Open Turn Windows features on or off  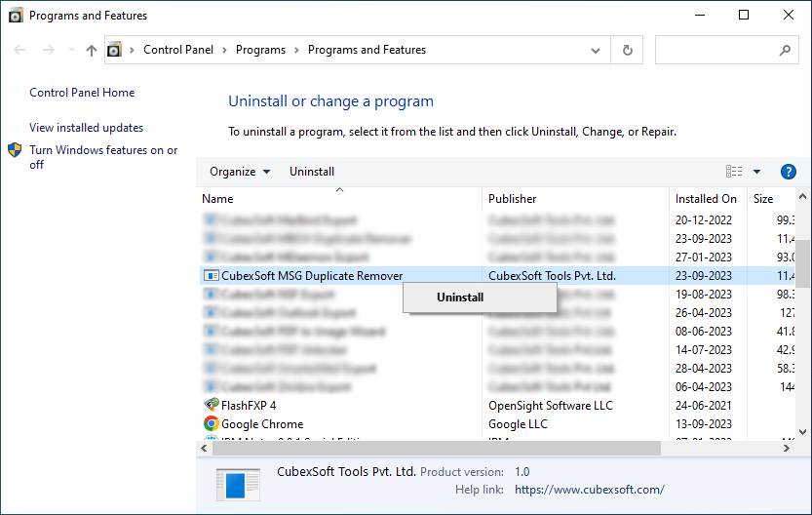pos(103,157)
